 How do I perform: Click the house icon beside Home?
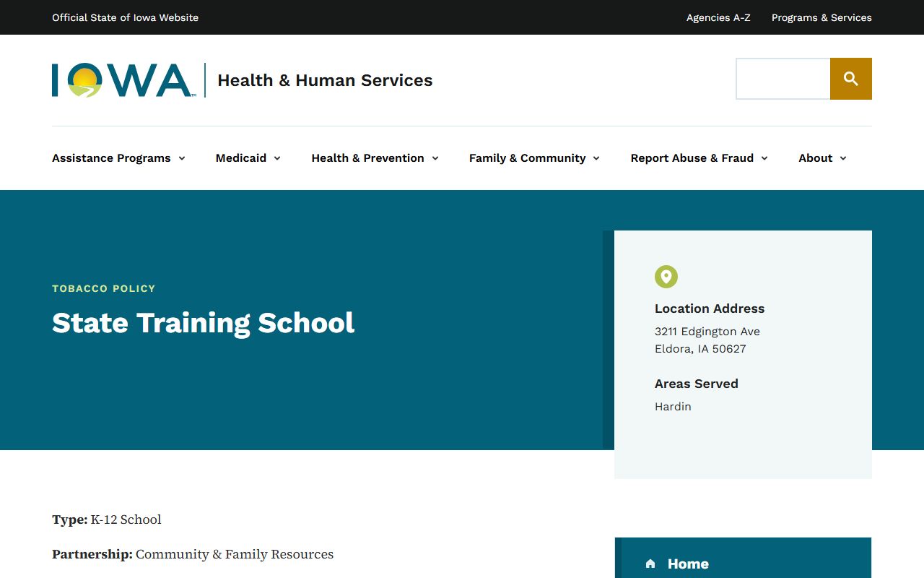[x=650, y=564]
